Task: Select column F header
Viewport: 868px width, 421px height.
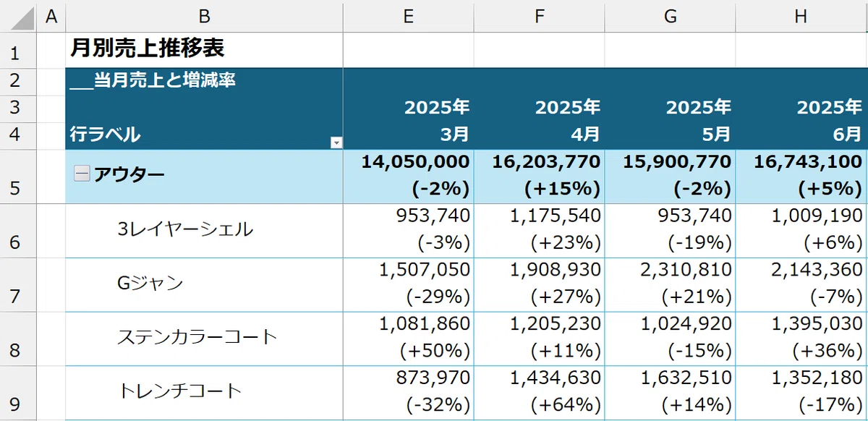Action: pyautogui.click(x=540, y=17)
